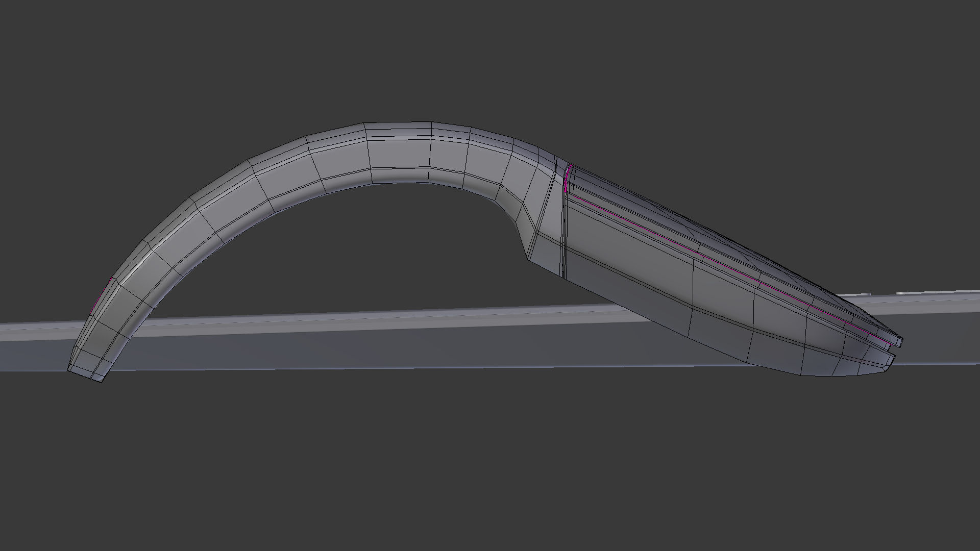The image size is (980, 551).
Task: Click the top bevel face of the blade
Action: (x=664, y=212)
